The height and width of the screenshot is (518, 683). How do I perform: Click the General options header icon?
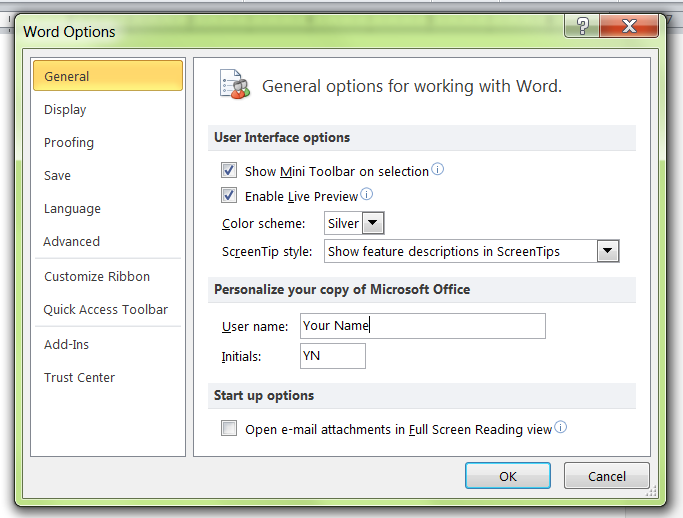(235, 84)
